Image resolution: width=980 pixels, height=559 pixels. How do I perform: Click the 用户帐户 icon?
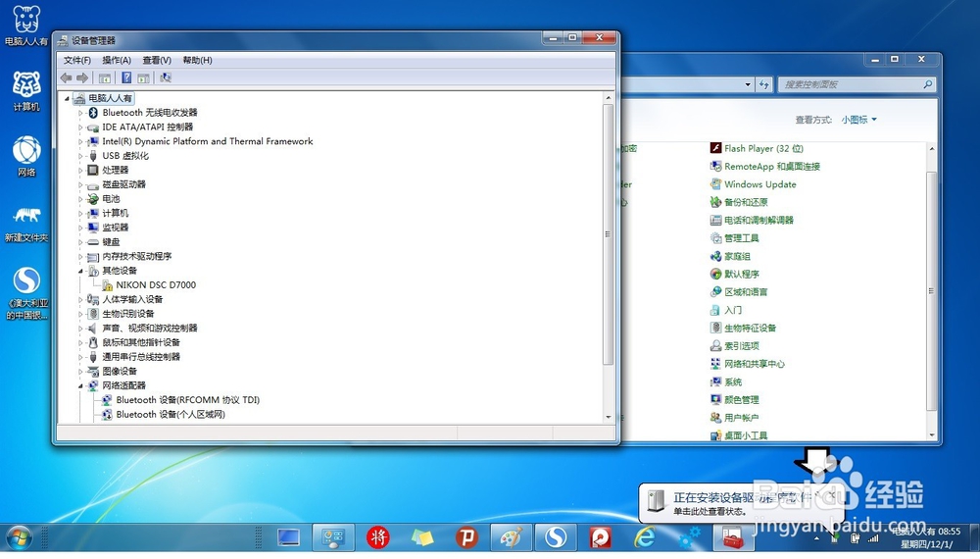coord(715,418)
